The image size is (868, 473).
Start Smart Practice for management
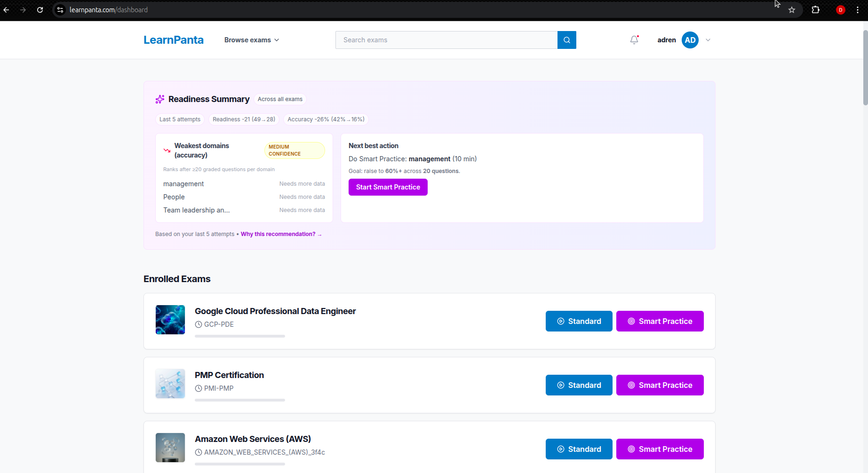[388, 187]
